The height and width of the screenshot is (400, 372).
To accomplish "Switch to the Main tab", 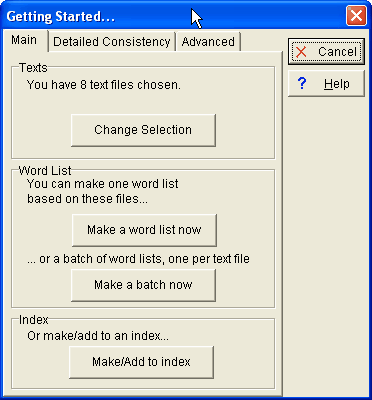I will pyautogui.click(x=24, y=40).
